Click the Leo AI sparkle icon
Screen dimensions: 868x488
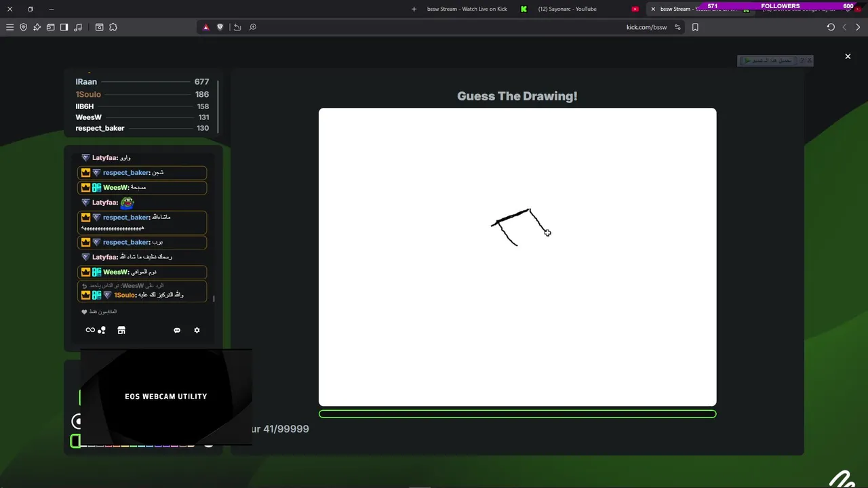click(x=37, y=27)
